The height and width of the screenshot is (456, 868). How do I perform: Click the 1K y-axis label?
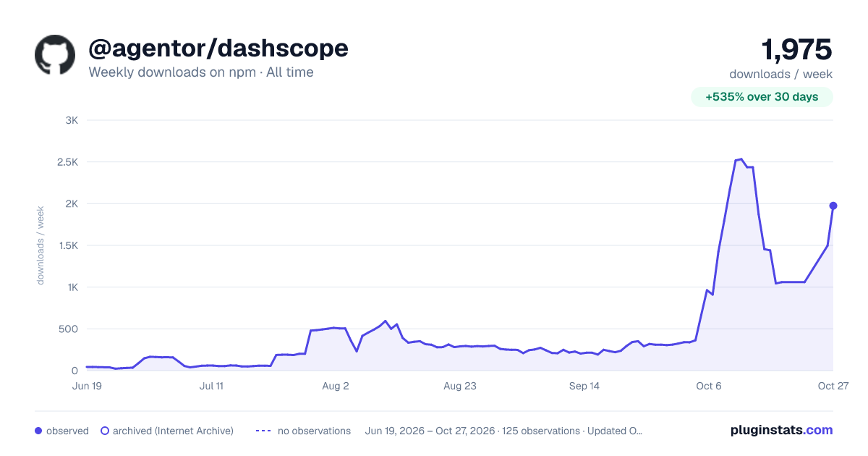tap(72, 287)
